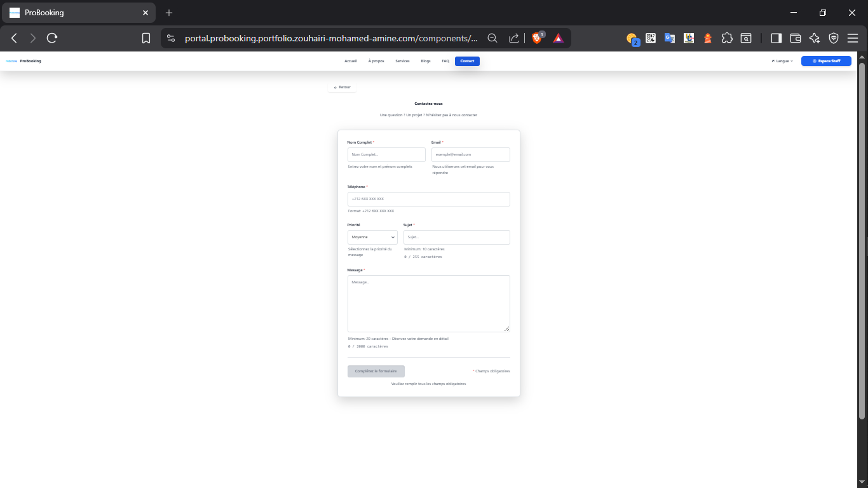Screen dimensions: 868x488
Task: Open Brave Shields lion icon
Action: tap(538, 38)
